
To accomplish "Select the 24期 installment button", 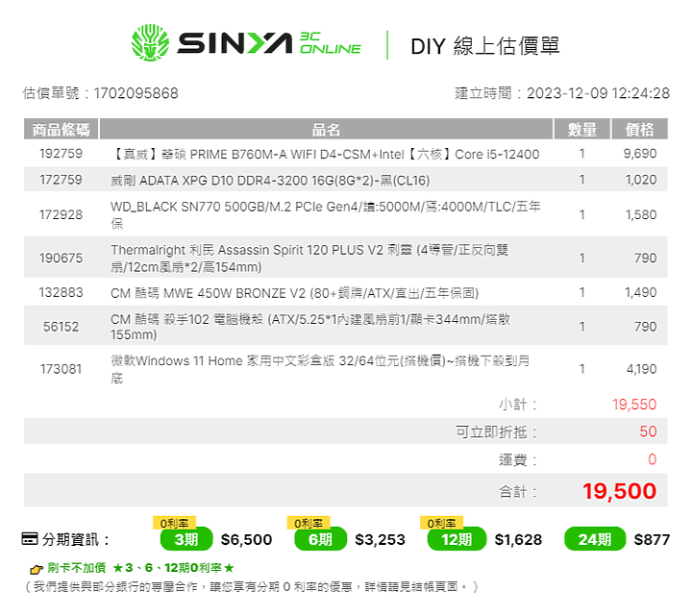I will pos(595,539).
